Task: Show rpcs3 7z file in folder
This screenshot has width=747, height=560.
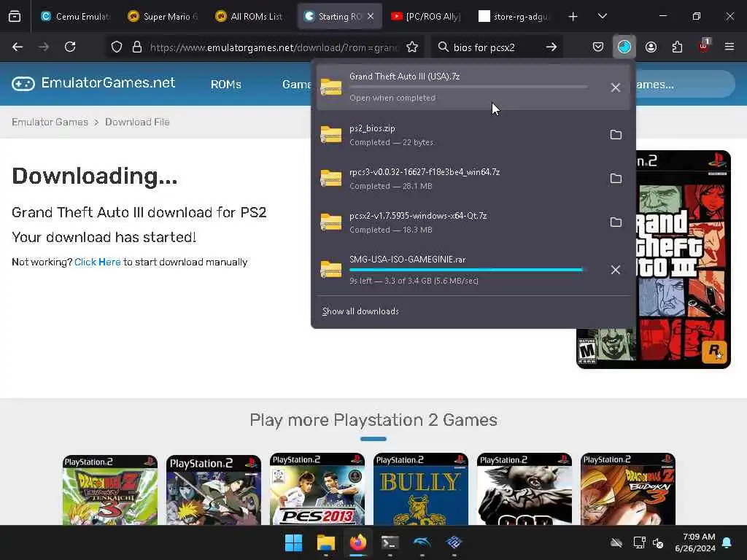Action: click(x=616, y=179)
